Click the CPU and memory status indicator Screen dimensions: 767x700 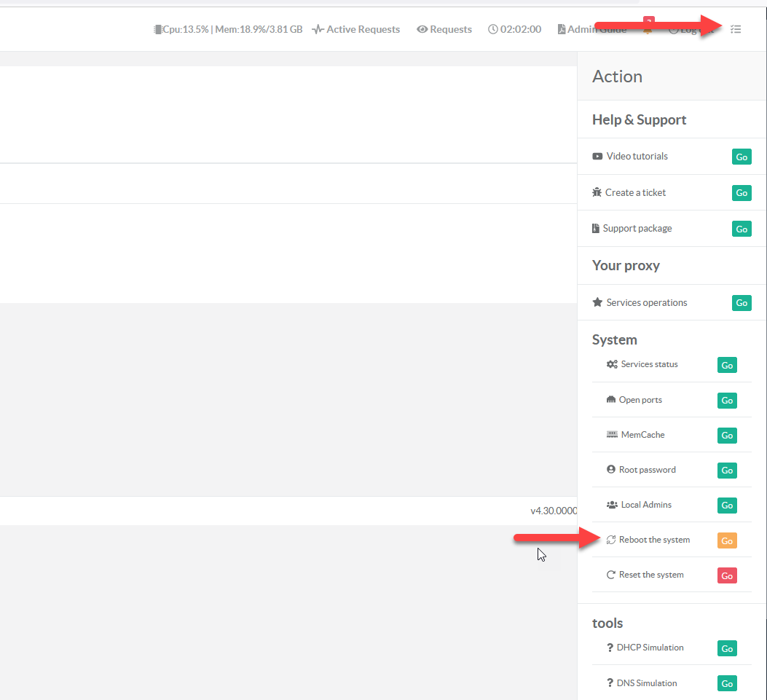[x=227, y=29]
